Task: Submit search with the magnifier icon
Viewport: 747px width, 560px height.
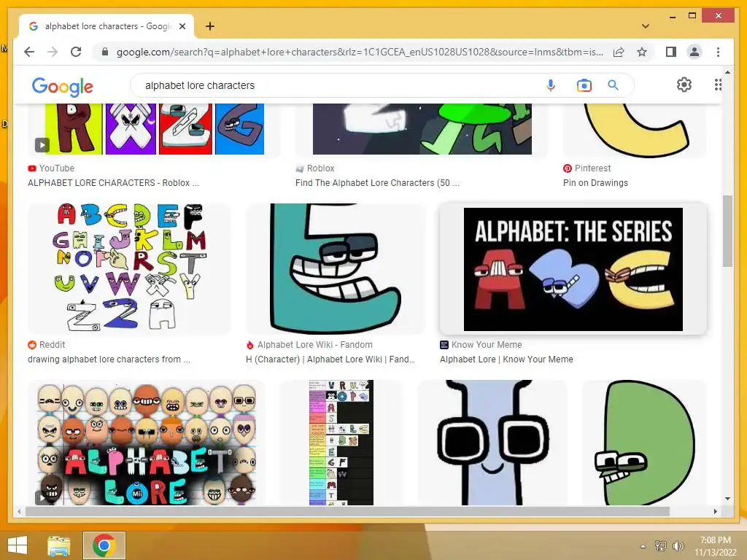Action: coord(613,85)
